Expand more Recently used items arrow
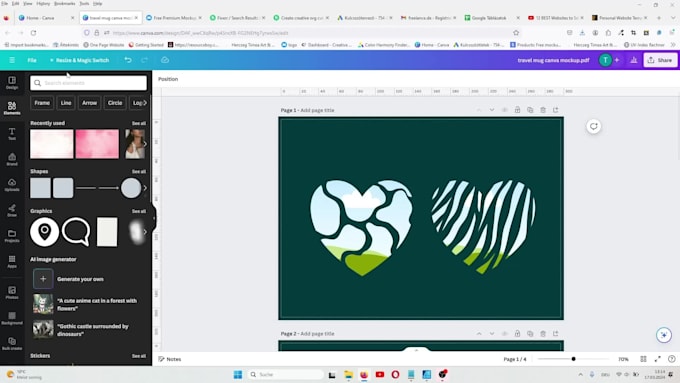This screenshot has width=680, height=383. [x=145, y=144]
